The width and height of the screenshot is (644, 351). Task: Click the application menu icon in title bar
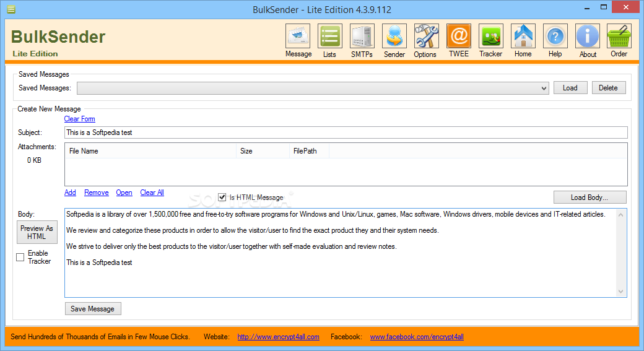pos(11,9)
